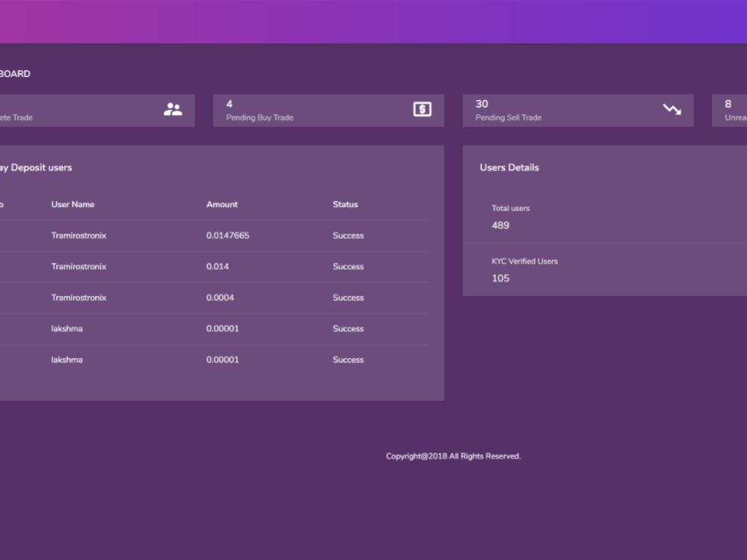Click the Amount column header

(x=222, y=205)
